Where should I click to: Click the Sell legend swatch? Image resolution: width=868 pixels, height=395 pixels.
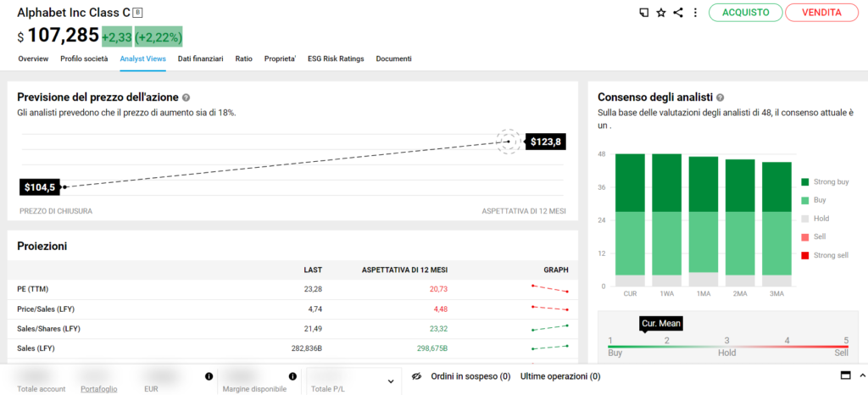click(805, 236)
